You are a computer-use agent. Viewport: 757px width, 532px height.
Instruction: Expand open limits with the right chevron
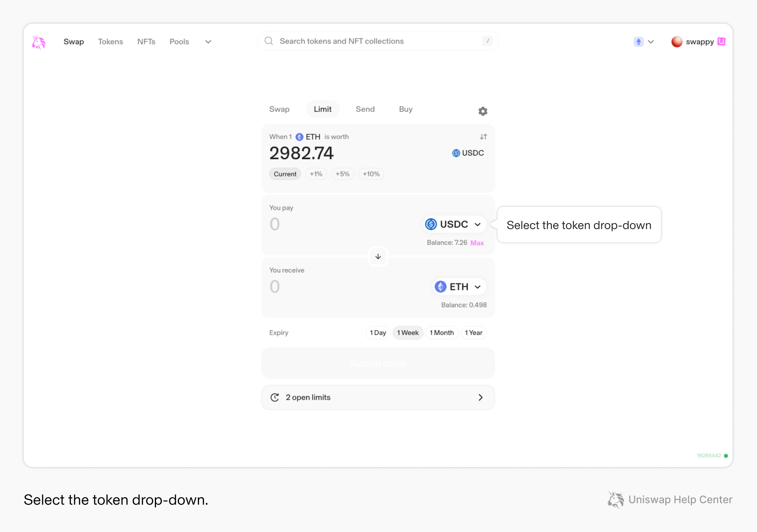click(481, 398)
